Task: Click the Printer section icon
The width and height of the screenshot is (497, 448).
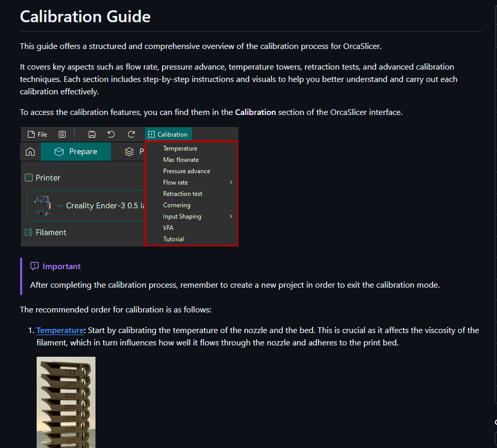Action: pyautogui.click(x=28, y=178)
